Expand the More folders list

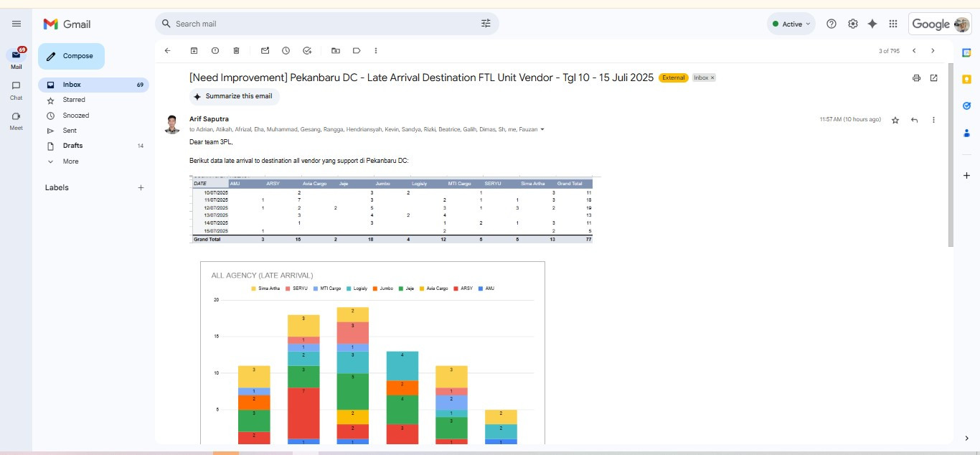pos(70,161)
